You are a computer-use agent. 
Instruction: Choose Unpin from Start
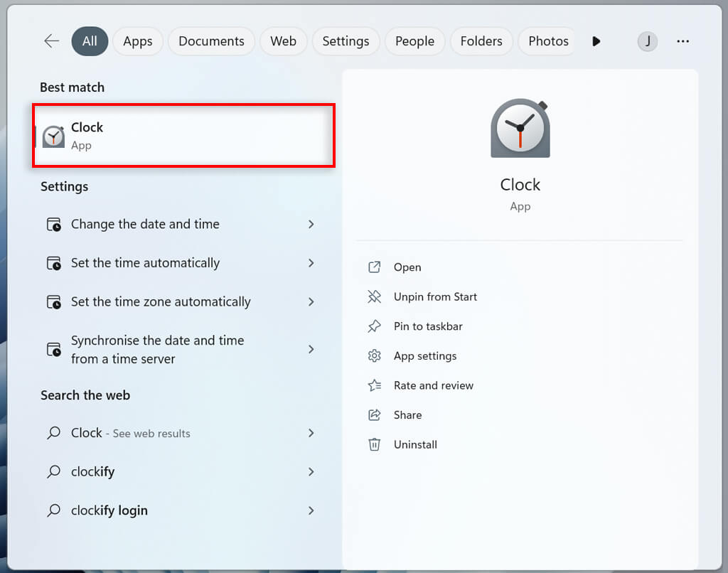pos(435,296)
